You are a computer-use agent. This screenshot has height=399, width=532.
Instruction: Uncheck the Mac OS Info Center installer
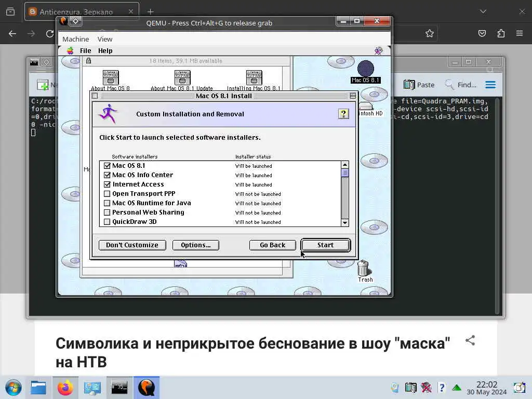(107, 175)
